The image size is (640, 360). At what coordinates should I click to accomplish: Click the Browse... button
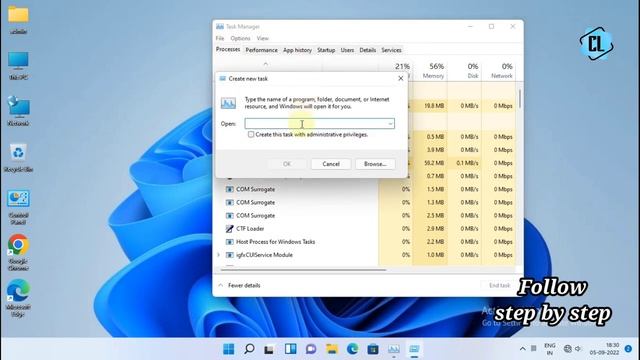pos(375,164)
